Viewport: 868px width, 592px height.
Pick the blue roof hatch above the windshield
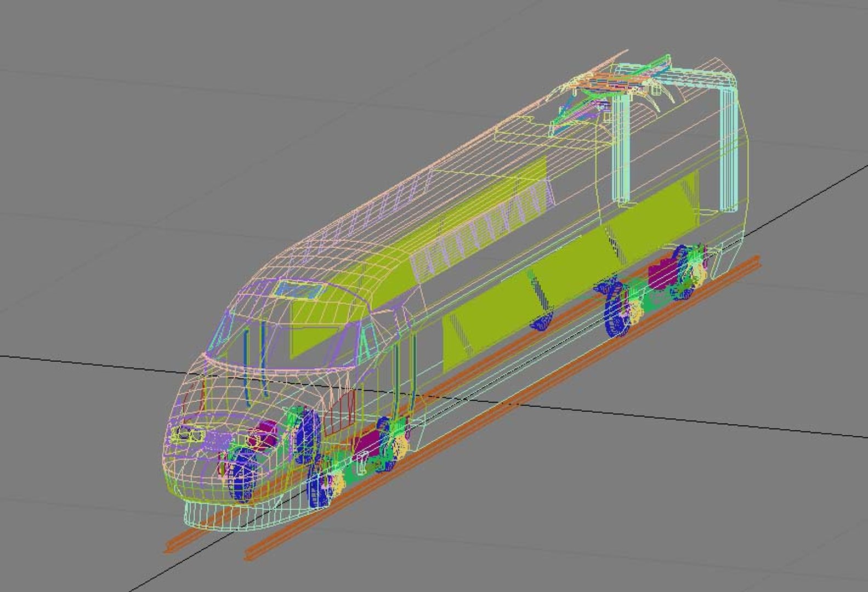click(x=299, y=290)
